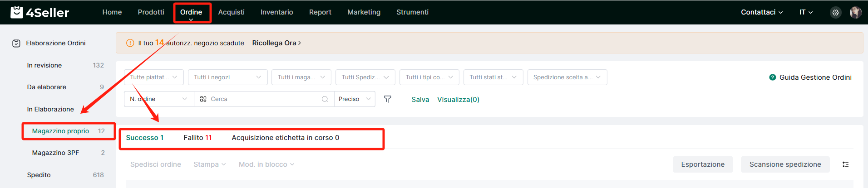Open the Tutti i negozi dropdown
Image resolution: width=868 pixels, height=188 pixels.
[x=227, y=77]
